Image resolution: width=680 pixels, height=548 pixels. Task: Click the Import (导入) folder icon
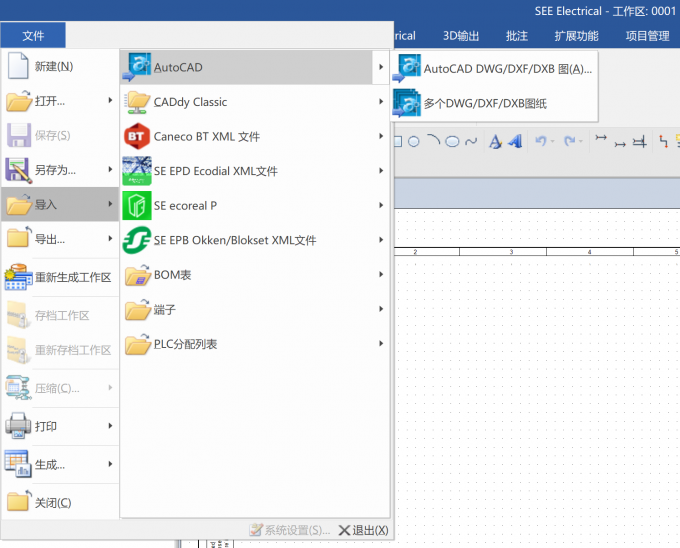point(19,204)
